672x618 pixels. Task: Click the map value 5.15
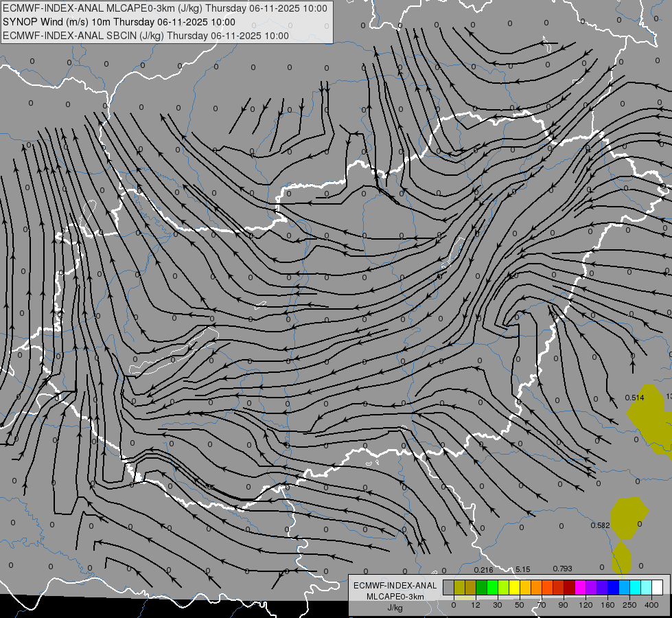pyautogui.click(x=523, y=569)
